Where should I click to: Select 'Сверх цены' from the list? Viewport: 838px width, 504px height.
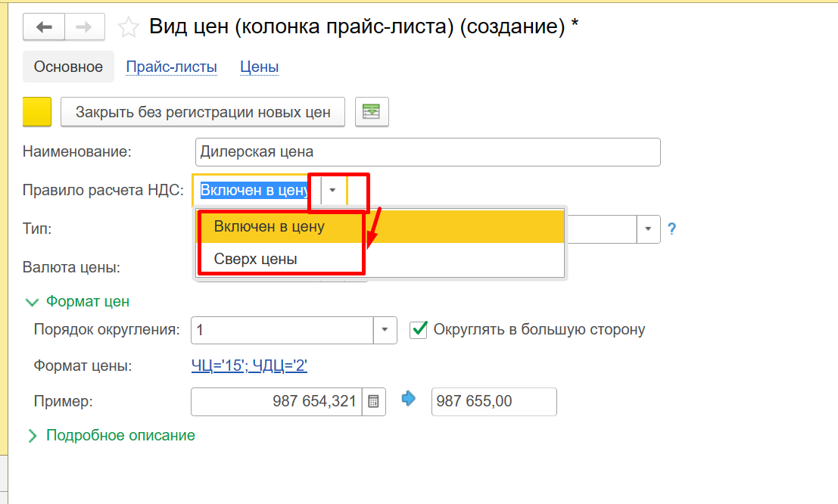tap(255, 260)
